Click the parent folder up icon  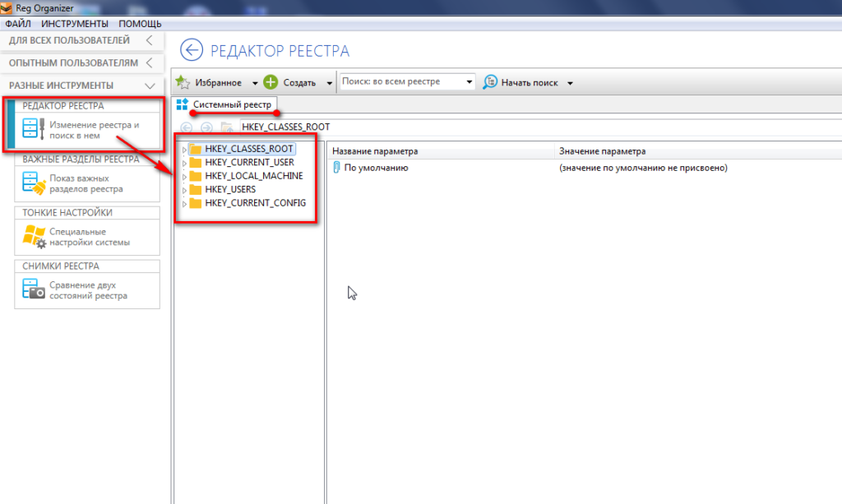coord(226,127)
